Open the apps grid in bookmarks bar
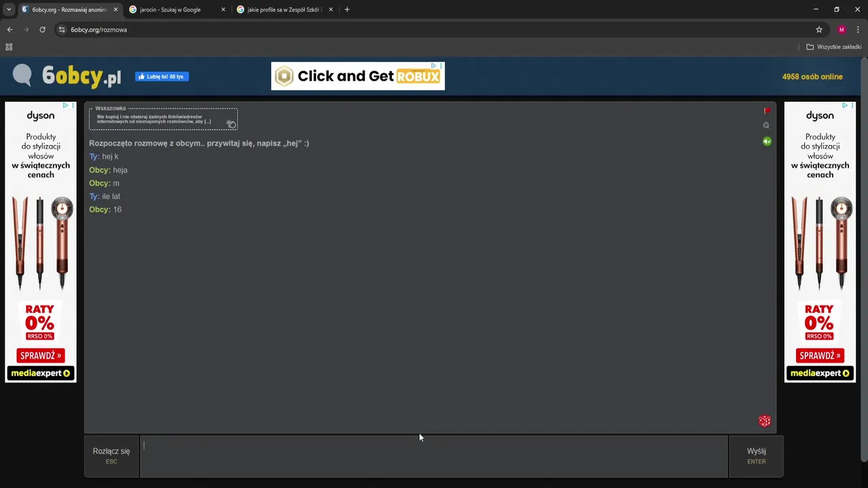The height and width of the screenshot is (488, 868). (x=9, y=47)
